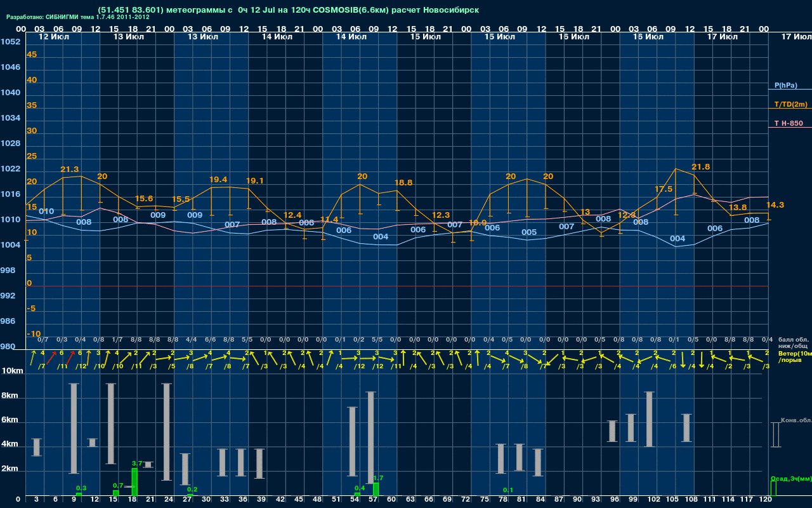Select the T H-850 legend label

pos(787,123)
